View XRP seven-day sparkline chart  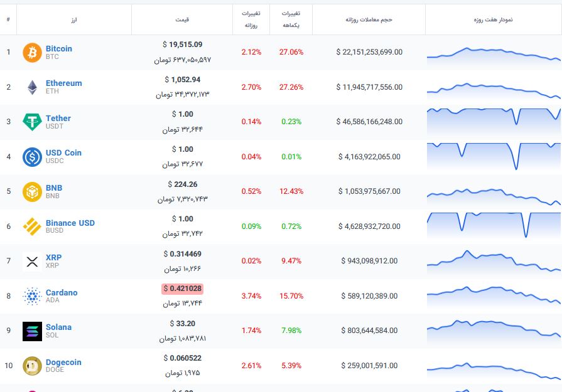point(494,263)
